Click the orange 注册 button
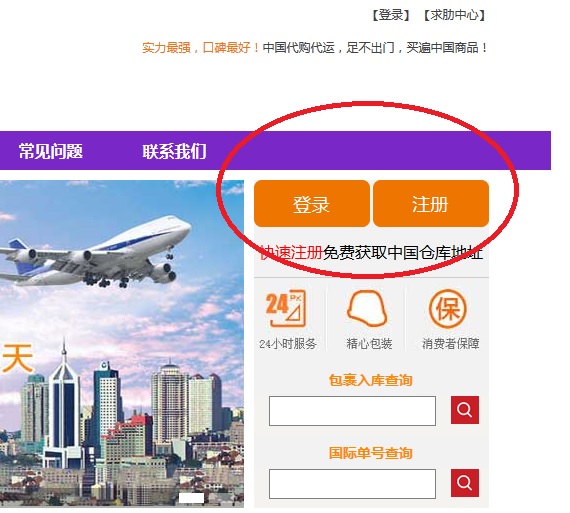 [431, 204]
